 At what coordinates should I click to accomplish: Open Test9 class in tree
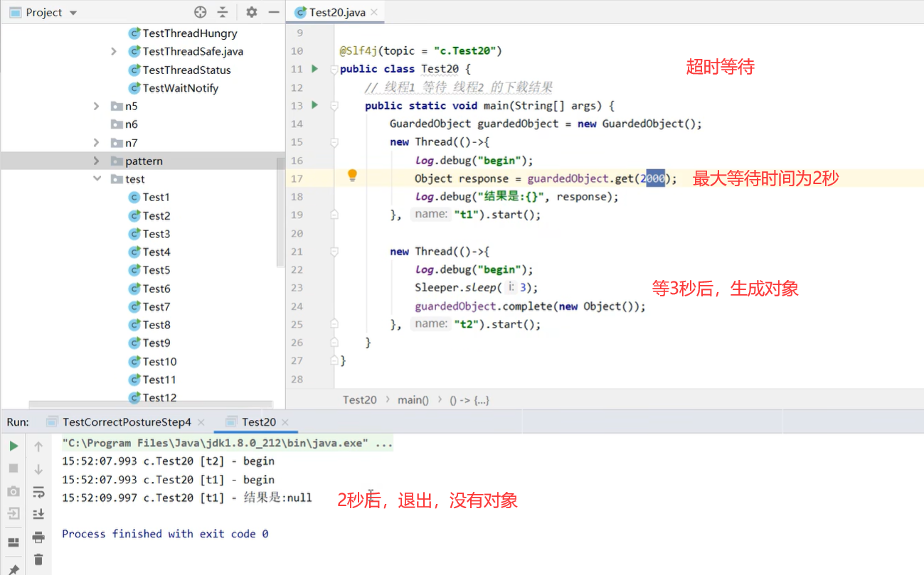click(149, 343)
